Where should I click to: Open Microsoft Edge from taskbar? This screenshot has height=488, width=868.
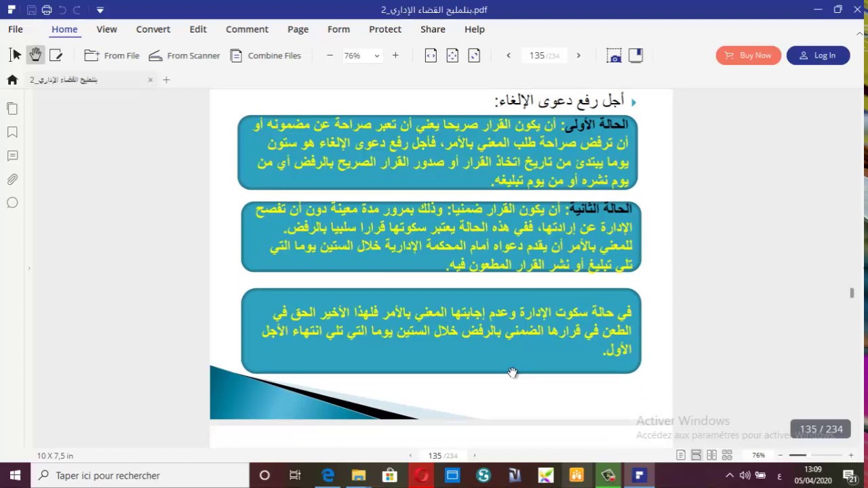pos(328,476)
